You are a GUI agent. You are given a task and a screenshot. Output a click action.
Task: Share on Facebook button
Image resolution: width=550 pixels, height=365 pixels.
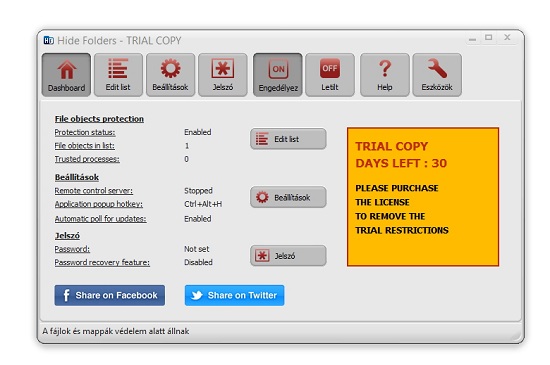click(109, 295)
